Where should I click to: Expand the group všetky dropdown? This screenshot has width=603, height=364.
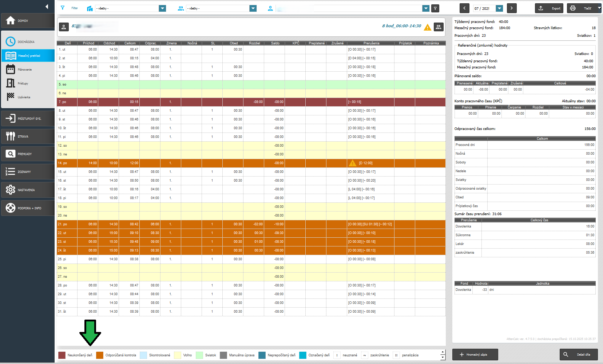coord(253,8)
